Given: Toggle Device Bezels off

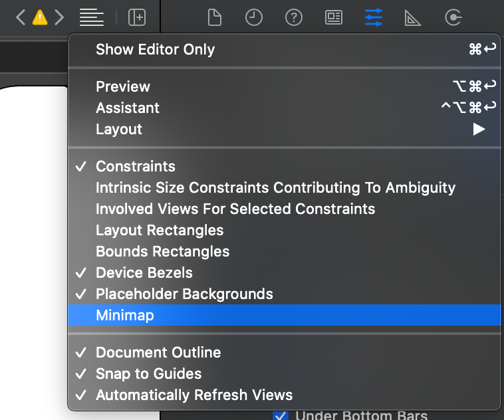Looking at the screenshot, I should [x=285, y=272].
